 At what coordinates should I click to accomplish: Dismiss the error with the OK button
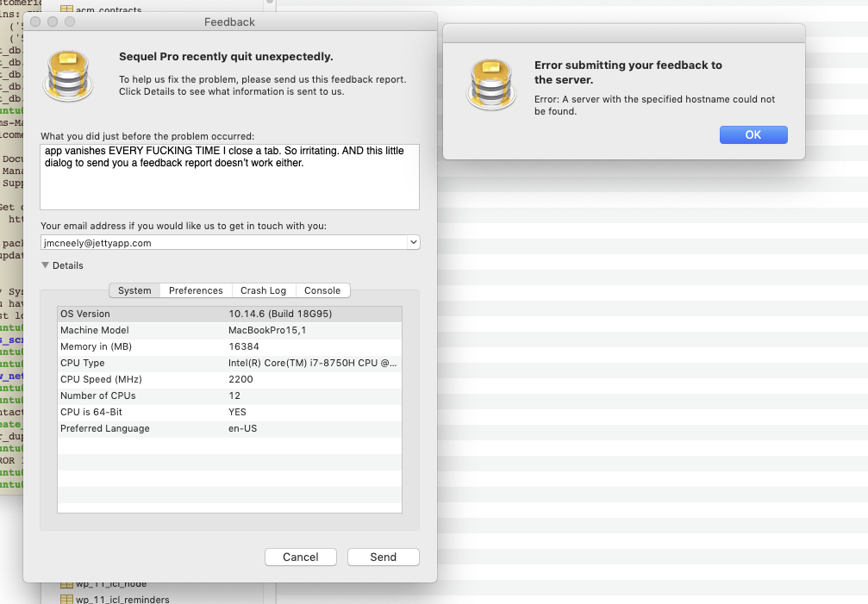[x=752, y=134]
